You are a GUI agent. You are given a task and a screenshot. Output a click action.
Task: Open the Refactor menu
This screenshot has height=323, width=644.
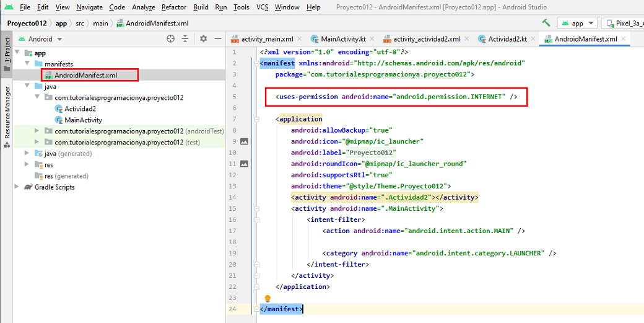pos(174,7)
